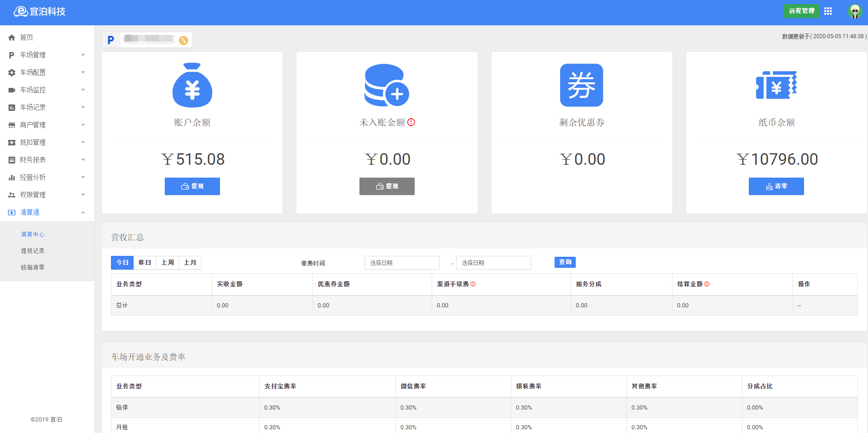This screenshot has height=433, width=868.
Task: Click the red info icon beside 未入账金额
Action: (411, 122)
